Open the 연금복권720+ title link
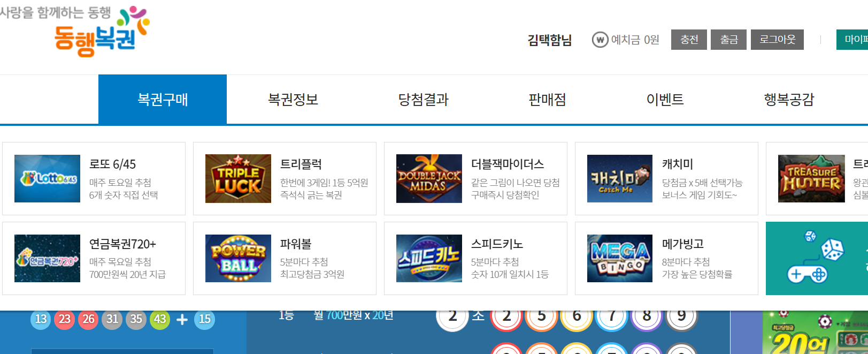Screen dimensions: 868x354 pyautogui.click(x=122, y=244)
